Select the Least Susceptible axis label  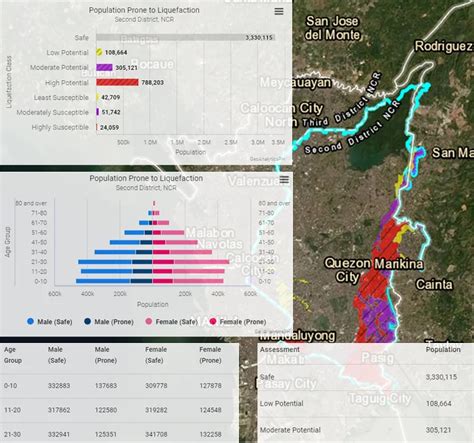61,97
